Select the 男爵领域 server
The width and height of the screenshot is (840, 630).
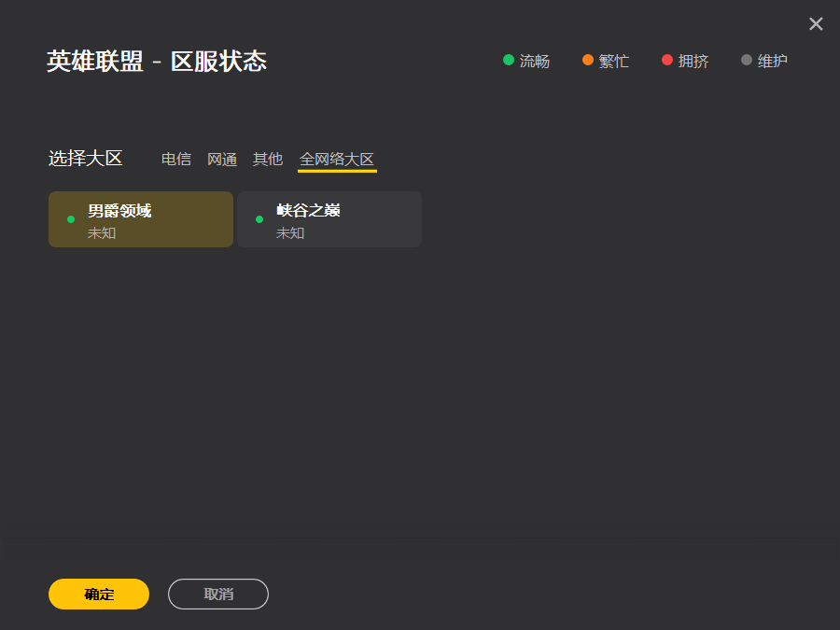(x=141, y=219)
